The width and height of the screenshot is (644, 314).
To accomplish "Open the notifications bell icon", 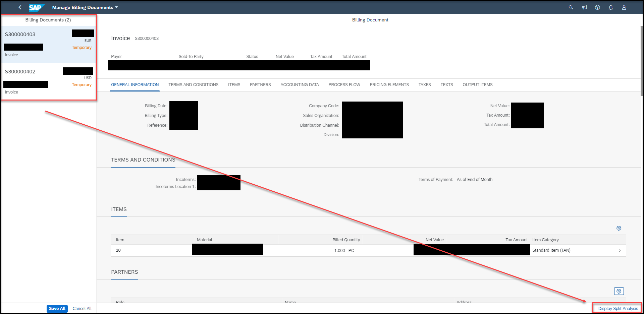I will click(611, 7).
